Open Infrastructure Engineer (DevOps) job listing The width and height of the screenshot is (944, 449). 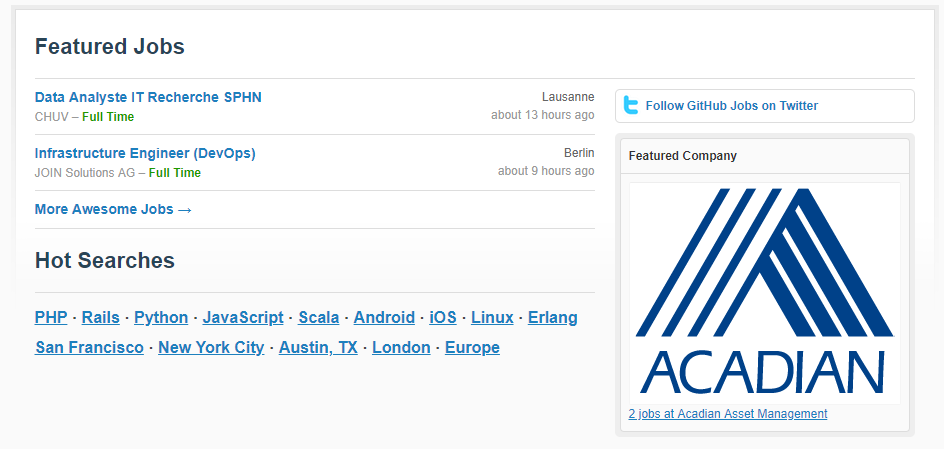(145, 154)
